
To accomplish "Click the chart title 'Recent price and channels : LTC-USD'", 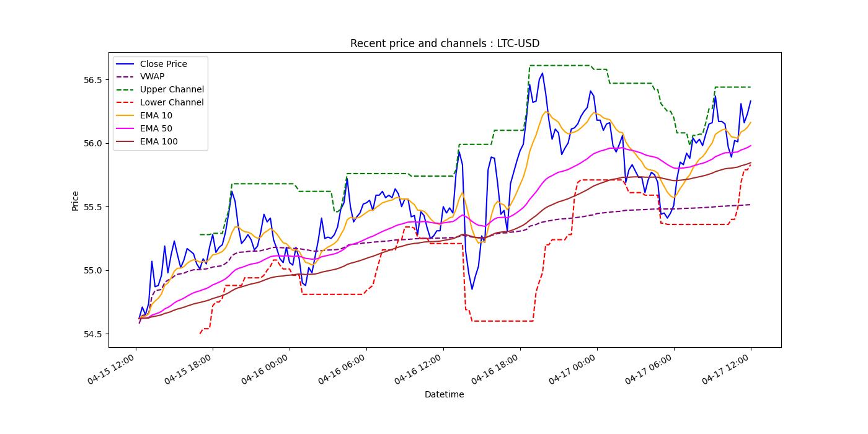I will 445,43.
